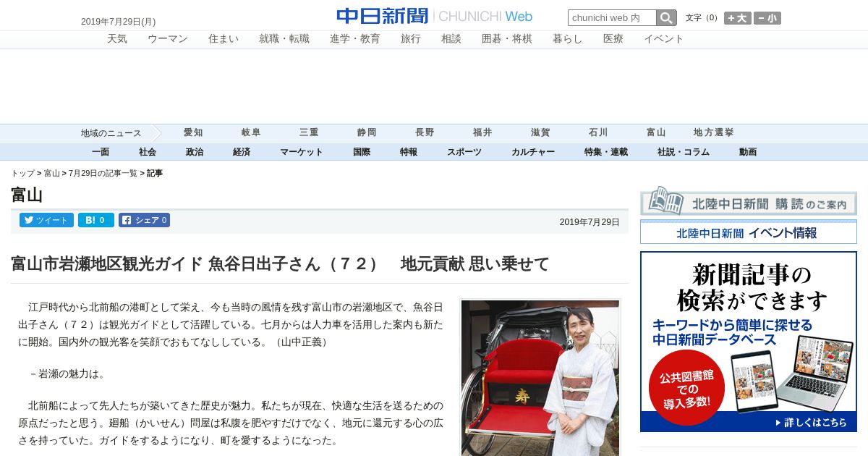Click the 富山 section heading
Screen dimensions: 868x456
pos(27,195)
